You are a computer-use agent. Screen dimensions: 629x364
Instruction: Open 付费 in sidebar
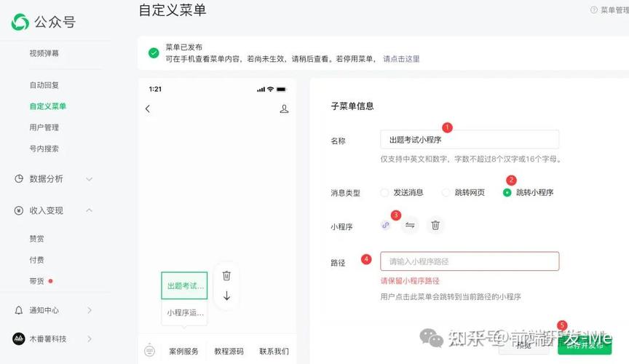36,260
